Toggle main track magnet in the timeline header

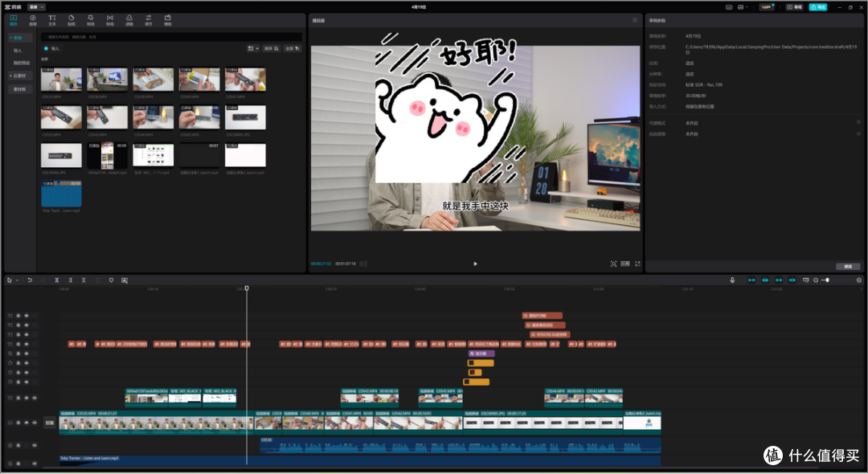click(751, 280)
